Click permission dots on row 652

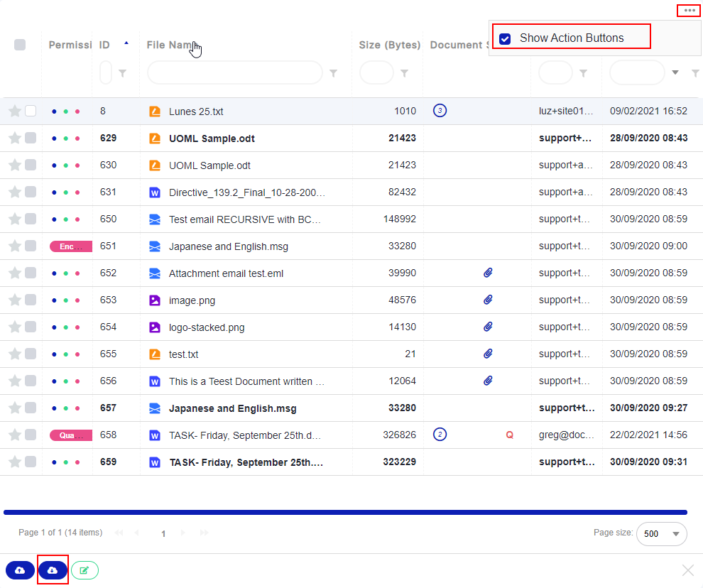click(x=66, y=273)
